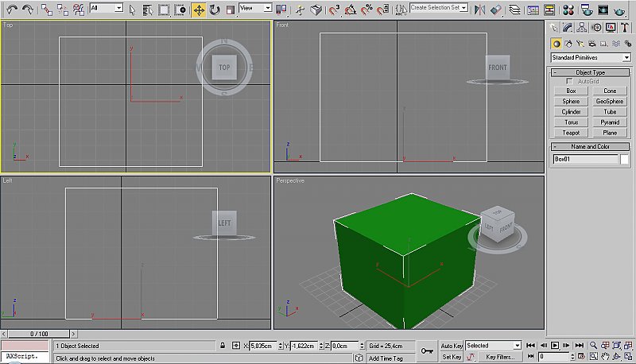The width and height of the screenshot is (636, 364).
Task: Click the Select Object arrow tool
Action: (132, 10)
